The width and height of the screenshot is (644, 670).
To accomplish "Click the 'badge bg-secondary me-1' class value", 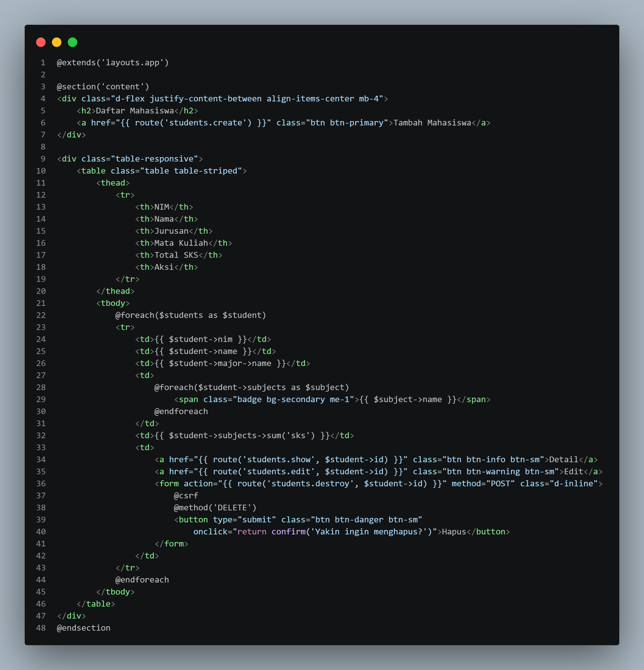I will pyautogui.click(x=293, y=400).
